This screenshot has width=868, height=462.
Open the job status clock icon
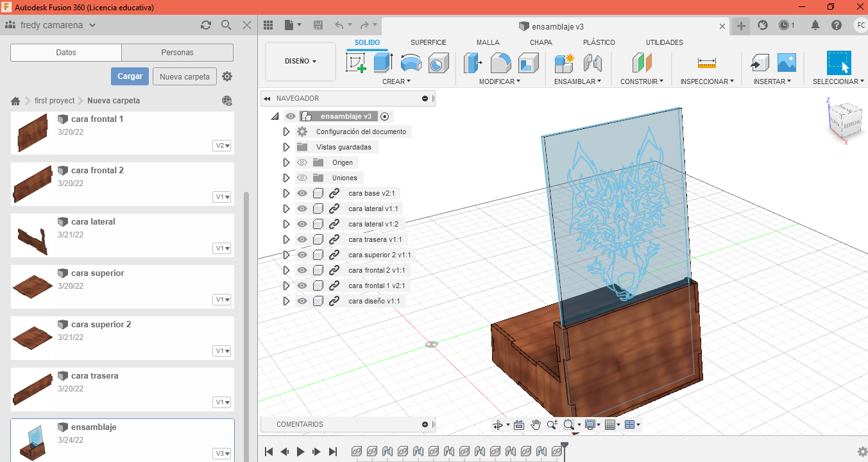tap(784, 25)
